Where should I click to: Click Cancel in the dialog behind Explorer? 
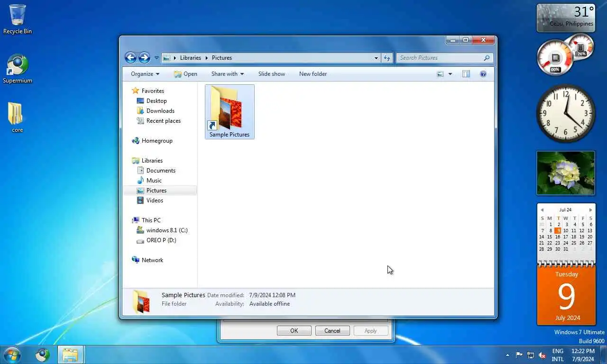tap(332, 331)
